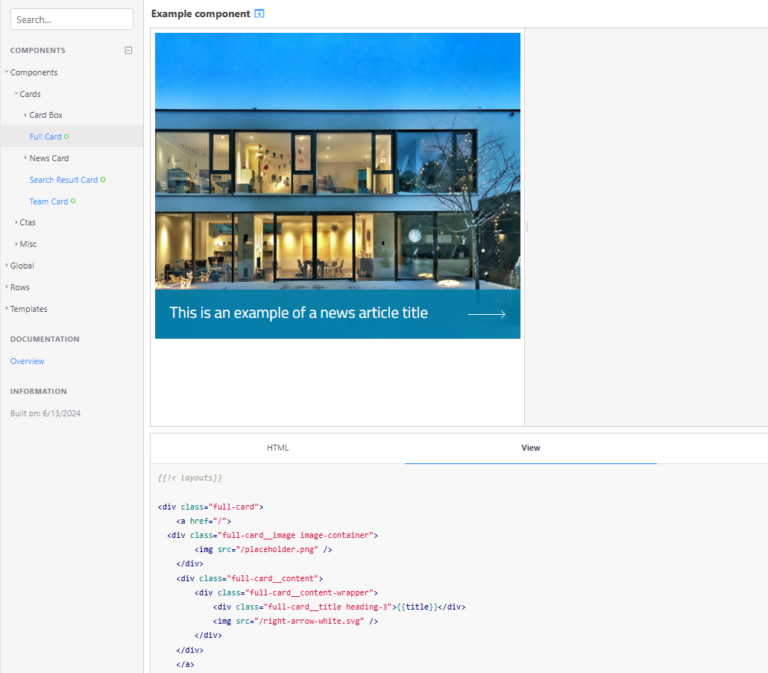768x673 pixels.
Task: Select the Full Card component
Action: (45, 137)
